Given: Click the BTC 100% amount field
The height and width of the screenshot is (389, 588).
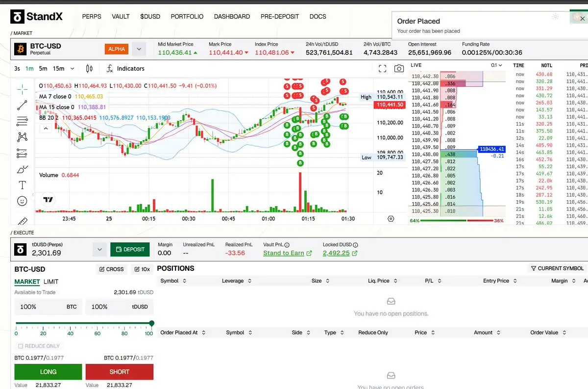Looking at the screenshot, I should (48, 307).
